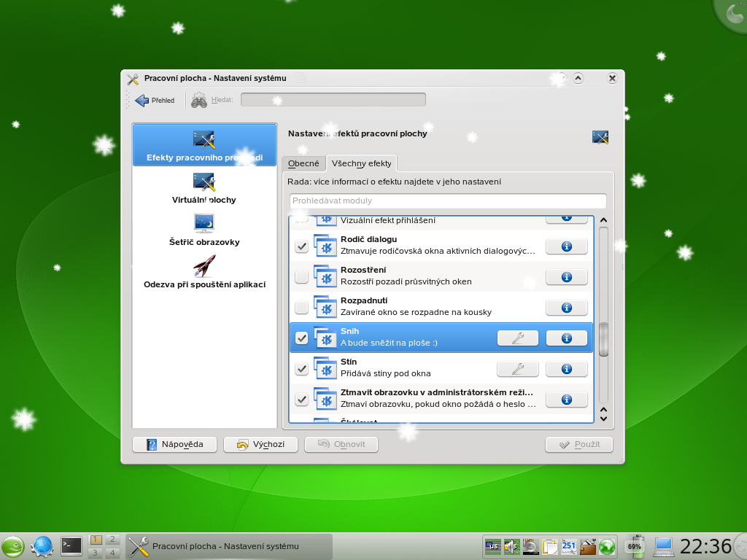
Task: Show info about Rozostření effect
Action: (566, 277)
